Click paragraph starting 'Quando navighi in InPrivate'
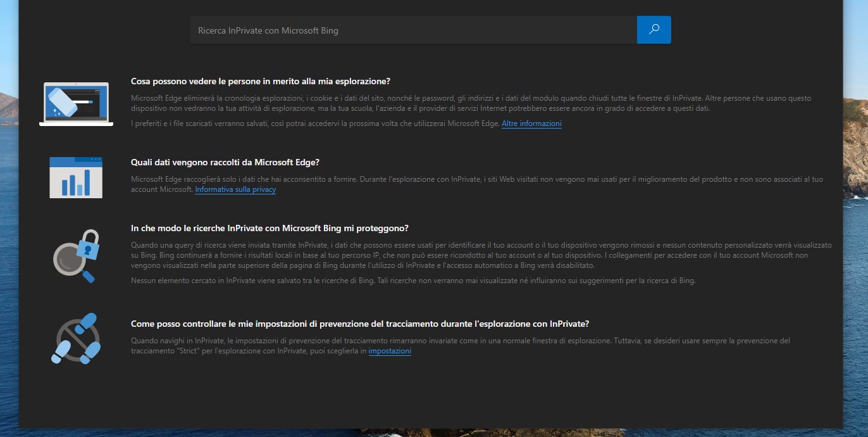The height and width of the screenshot is (437, 868). click(460, 346)
